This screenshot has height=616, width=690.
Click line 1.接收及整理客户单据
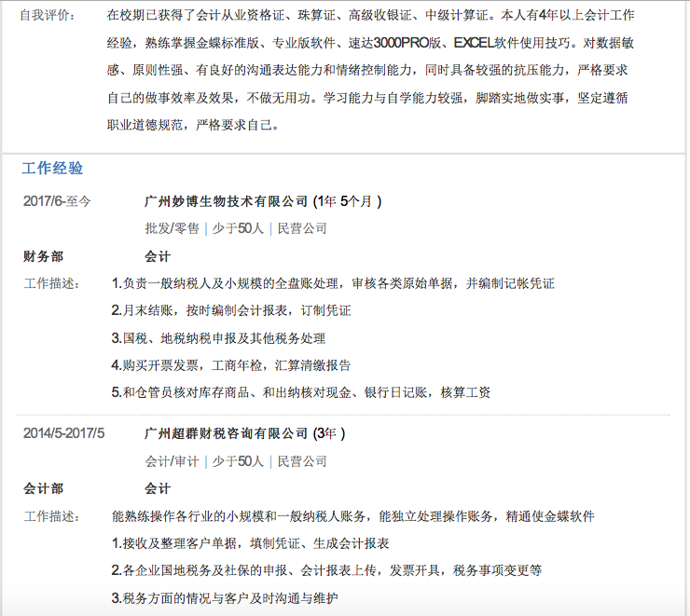click(x=250, y=543)
